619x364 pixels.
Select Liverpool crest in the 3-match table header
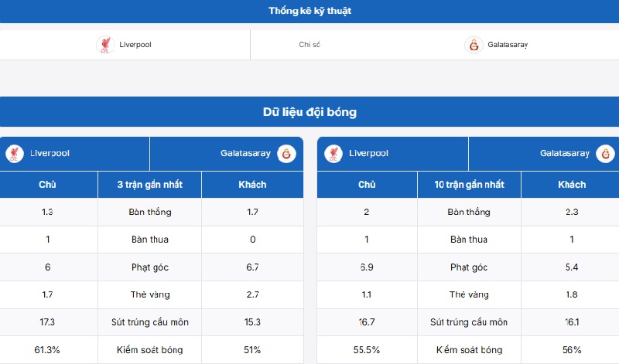[15, 154]
